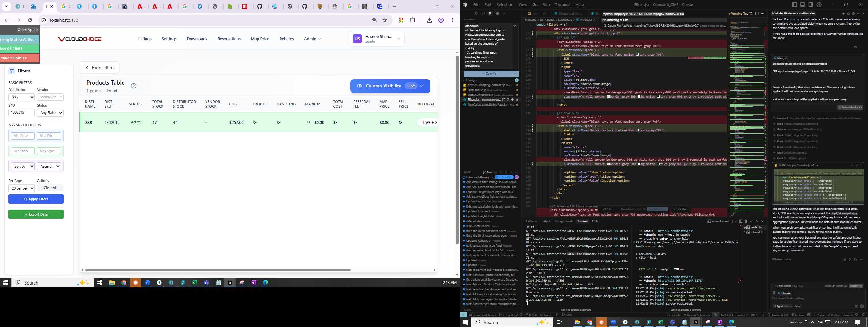Viewport: 868px width, 327px height.
Task: Open the Chrome tab search chevron
Action: point(6,6)
